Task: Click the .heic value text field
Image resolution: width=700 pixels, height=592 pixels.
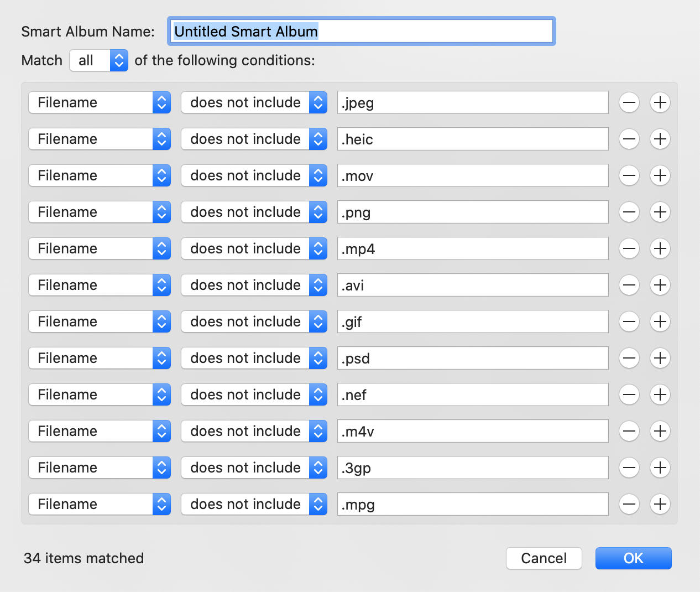Action: pos(473,139)
